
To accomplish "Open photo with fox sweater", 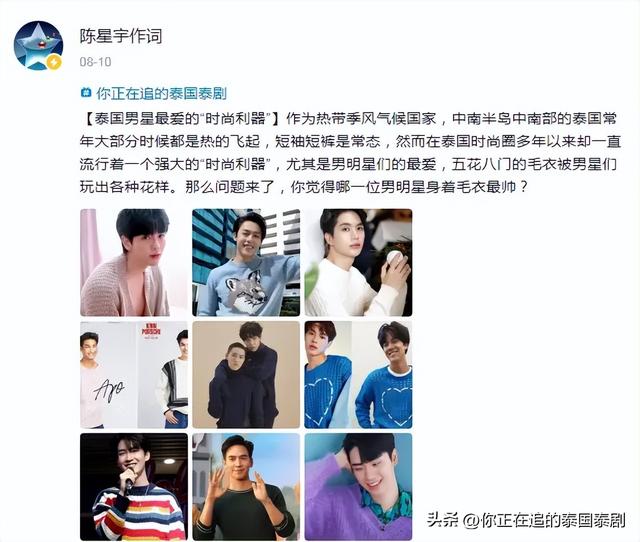I will tap(246, 262).
